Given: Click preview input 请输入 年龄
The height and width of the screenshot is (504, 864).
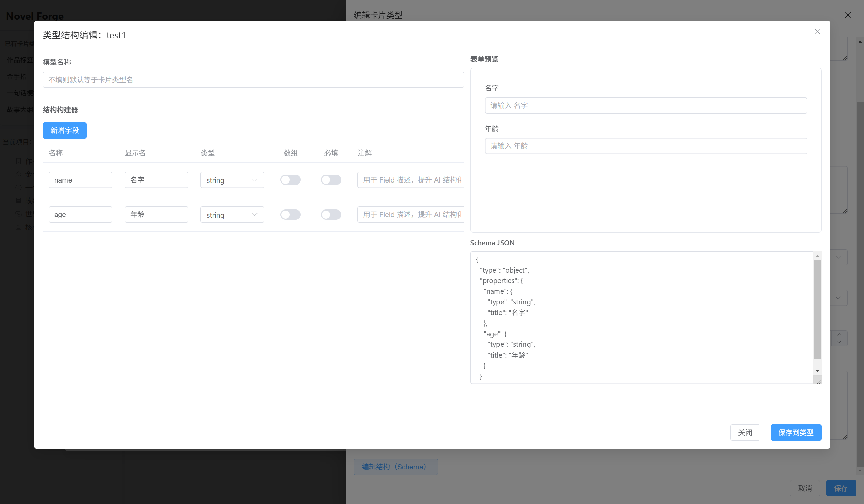Looking at the screenshot, I should click(x=646, y=146).
